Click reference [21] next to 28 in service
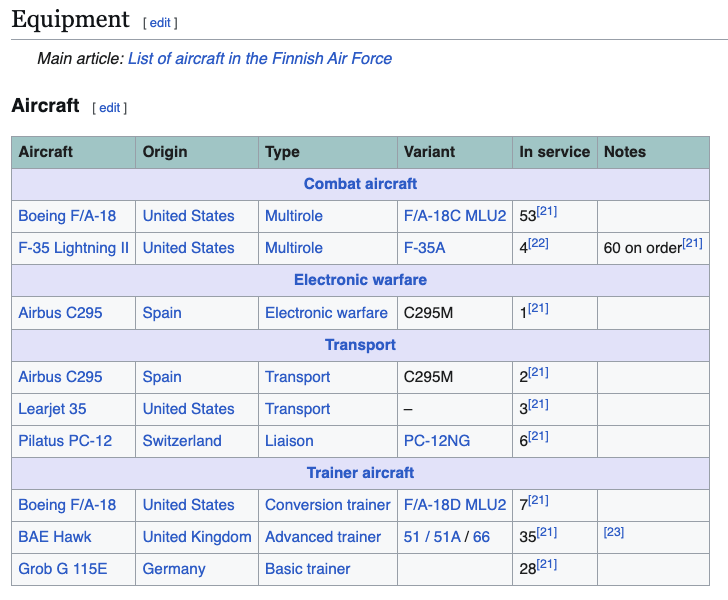 547,564
